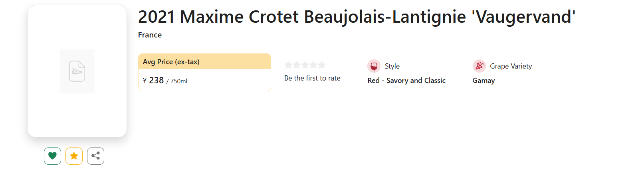644x177 pixels.
Task: Click the 'Be the first to rate' text
Action: point(312,78)
